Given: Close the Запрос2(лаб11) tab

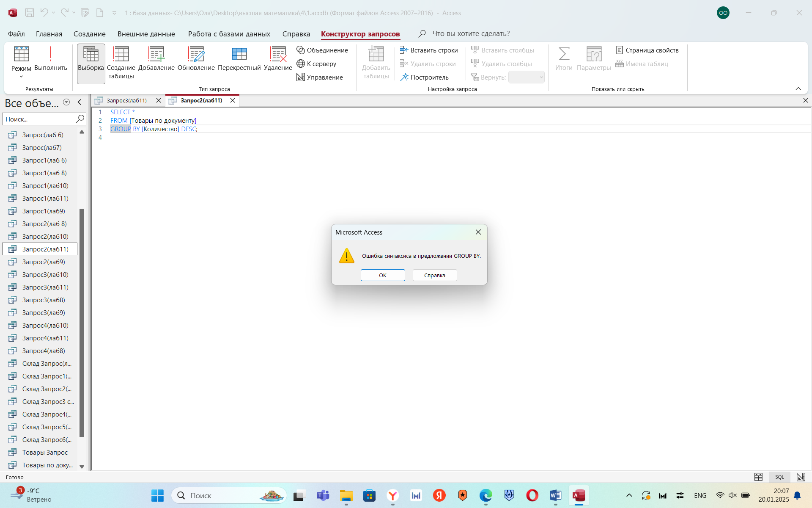Looking at the screenshot, I should (233, 100).
